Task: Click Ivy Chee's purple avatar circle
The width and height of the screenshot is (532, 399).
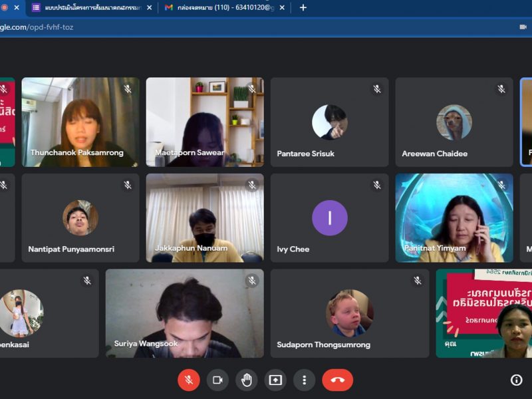Action: tap(330, 218)
